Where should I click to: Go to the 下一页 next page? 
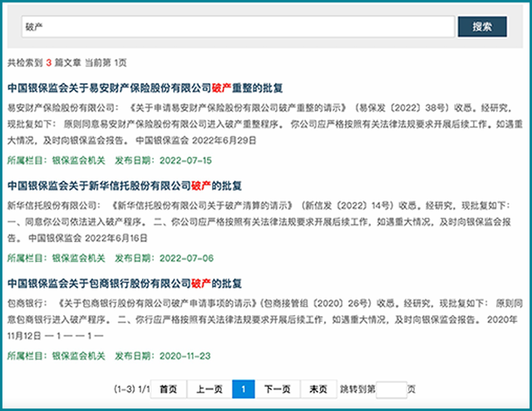coord(277,389)
